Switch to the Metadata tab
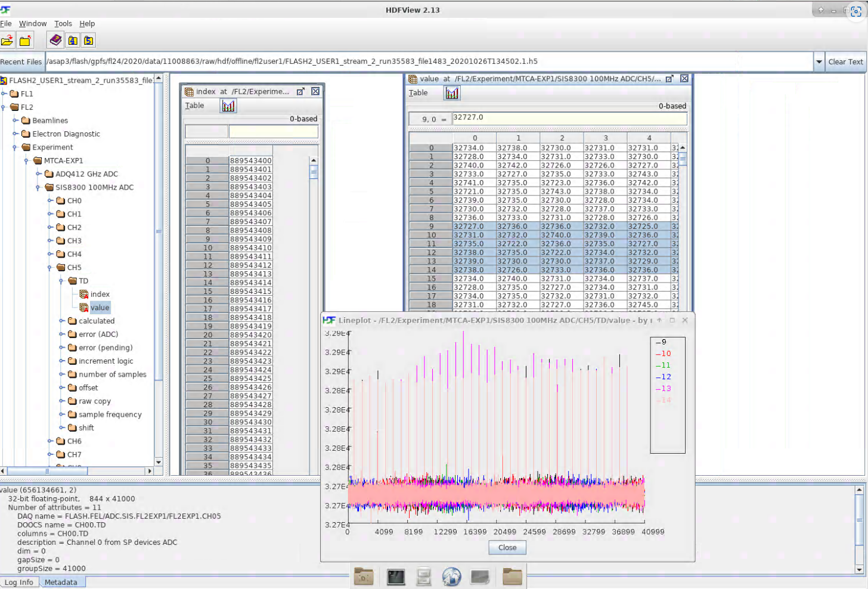Screen dimensions: 868x589 point(61,582)
